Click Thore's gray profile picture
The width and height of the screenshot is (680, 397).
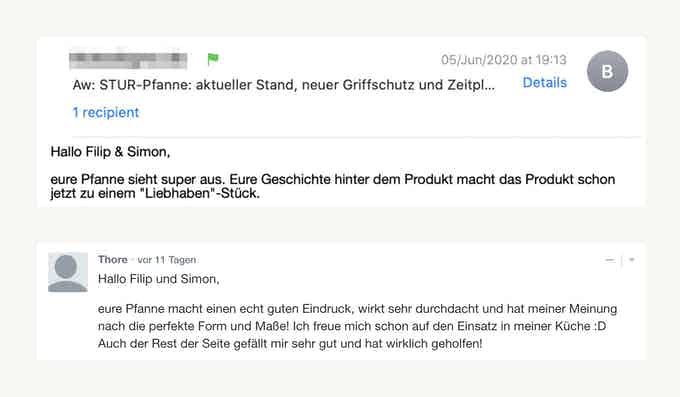pos(68,272)
